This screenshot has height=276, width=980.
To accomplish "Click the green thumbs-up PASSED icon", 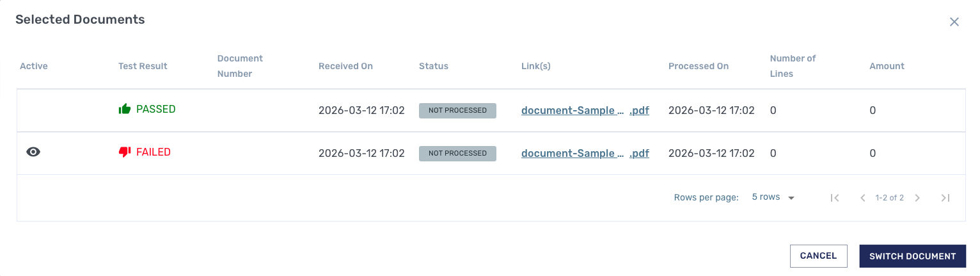I will 125,110.
